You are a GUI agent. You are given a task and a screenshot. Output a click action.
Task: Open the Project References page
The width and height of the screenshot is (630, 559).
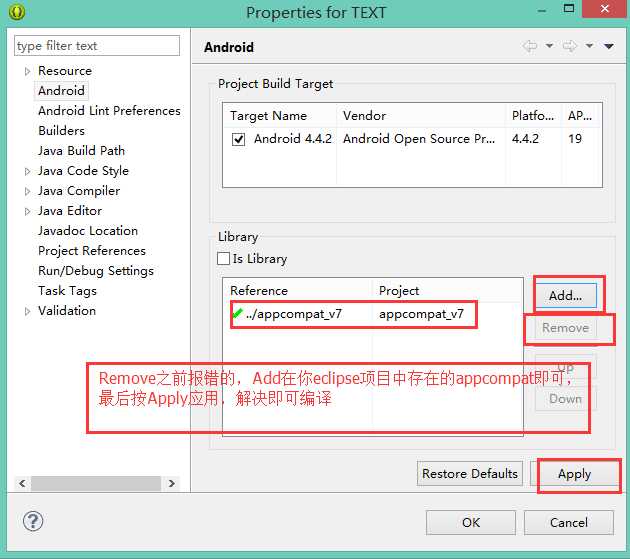(92, 251)
